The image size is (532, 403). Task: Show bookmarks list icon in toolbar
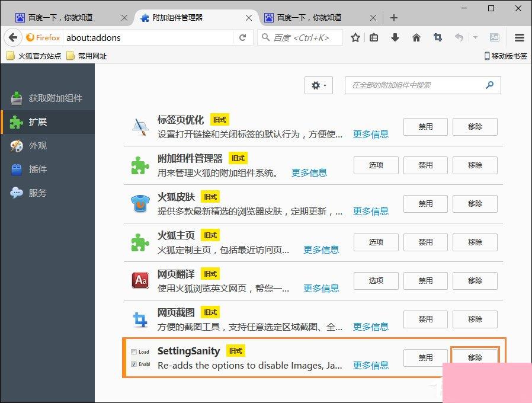(374, 38)
